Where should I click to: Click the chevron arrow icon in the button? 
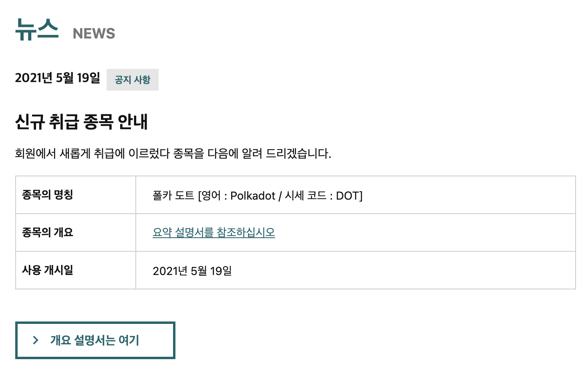tap(36, 340)
